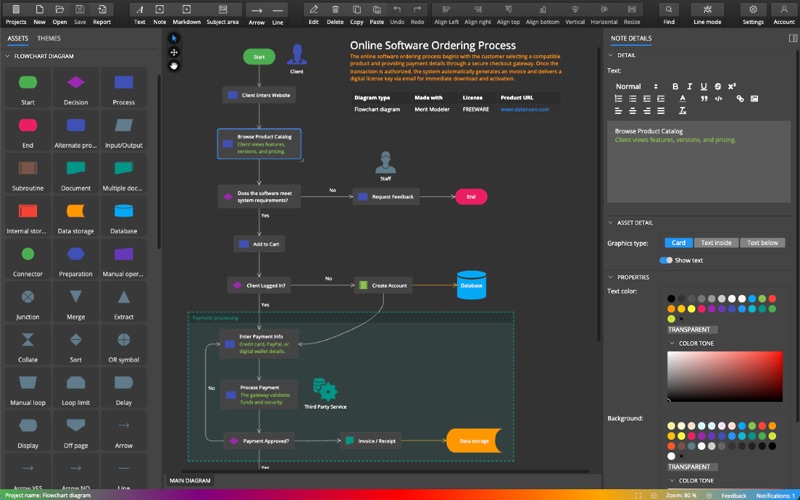Image resolution: width=800 pixels, height=500 pixels.
Task: Pick the Decision diamond asset
Action: pos(76,82)
